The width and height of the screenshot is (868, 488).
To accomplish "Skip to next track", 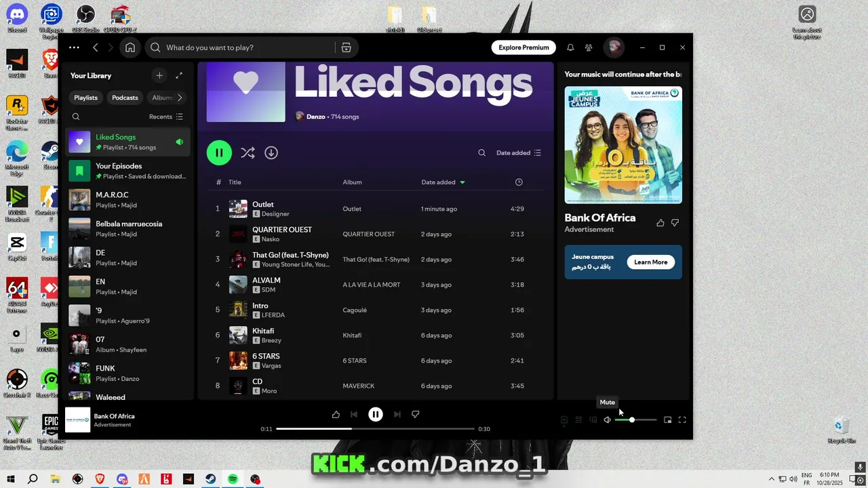I will (397, 414).
